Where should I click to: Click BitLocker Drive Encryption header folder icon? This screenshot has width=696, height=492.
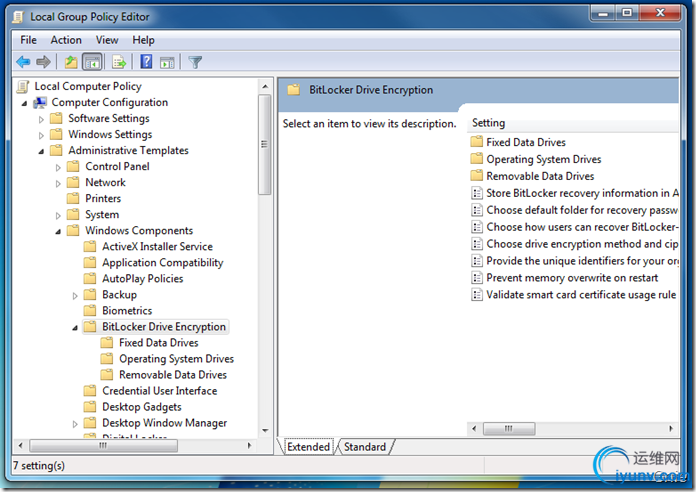pos(293,90)
